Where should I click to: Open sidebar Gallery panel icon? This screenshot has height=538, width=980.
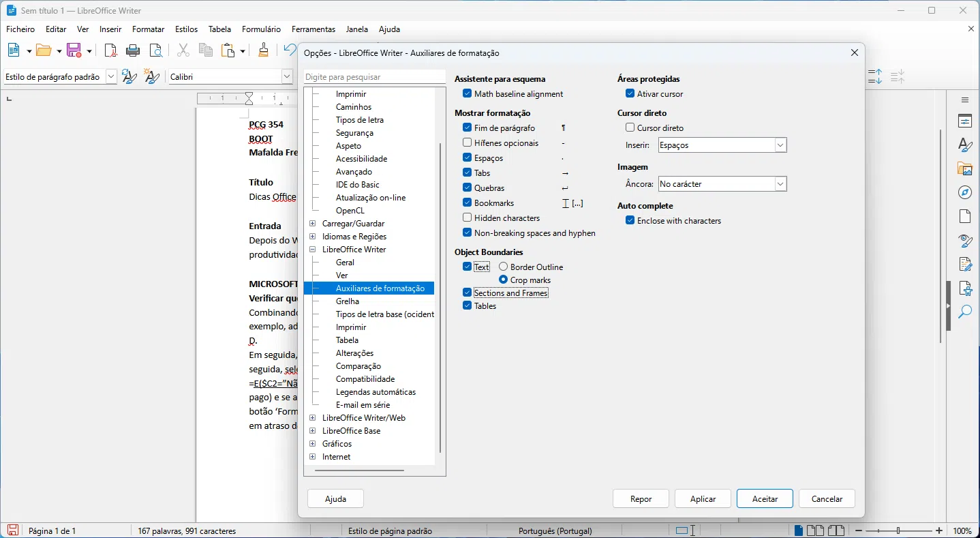pyautogui.click(x=965, y=168)
